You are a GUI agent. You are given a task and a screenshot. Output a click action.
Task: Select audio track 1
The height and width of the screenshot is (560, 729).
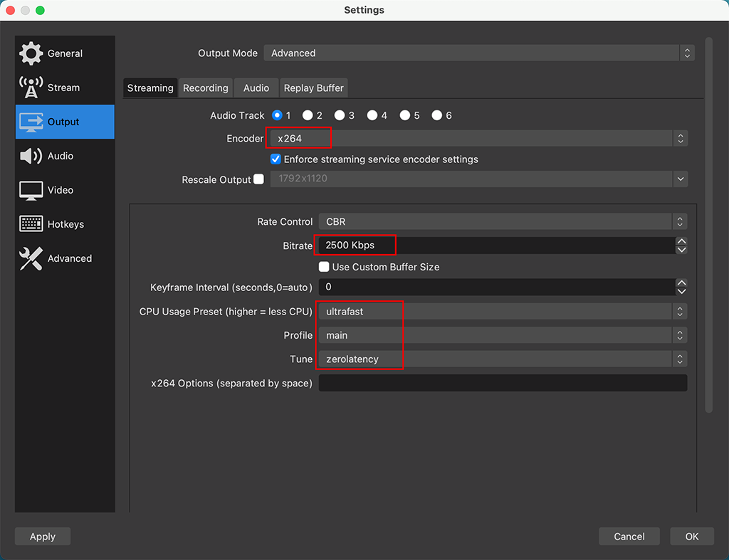point(277,115)
